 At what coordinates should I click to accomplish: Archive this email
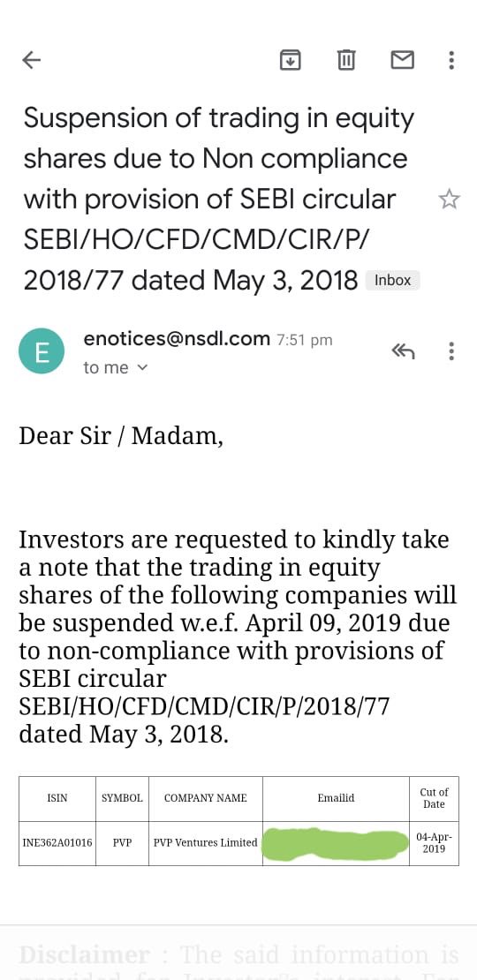[290, 60]
